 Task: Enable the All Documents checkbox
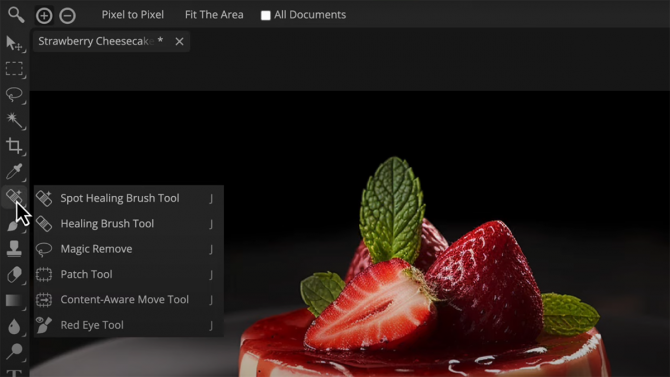(x=266, y=15)
